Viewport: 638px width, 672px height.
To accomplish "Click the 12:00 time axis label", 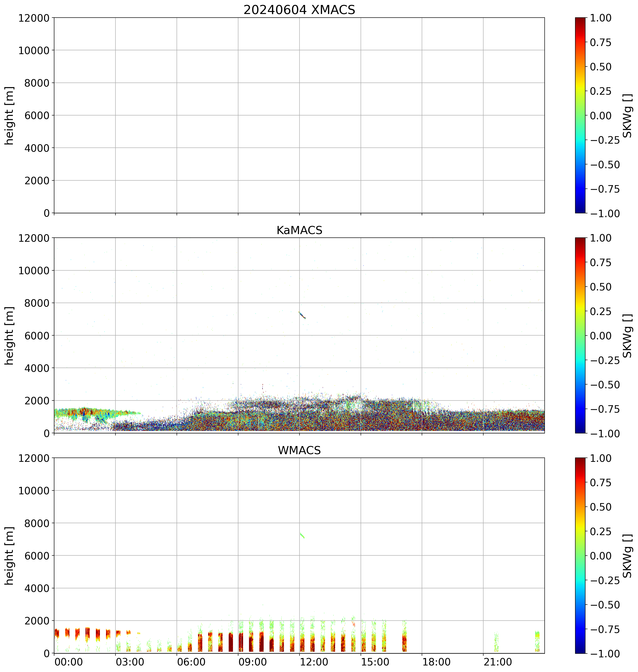I will 314,662.
